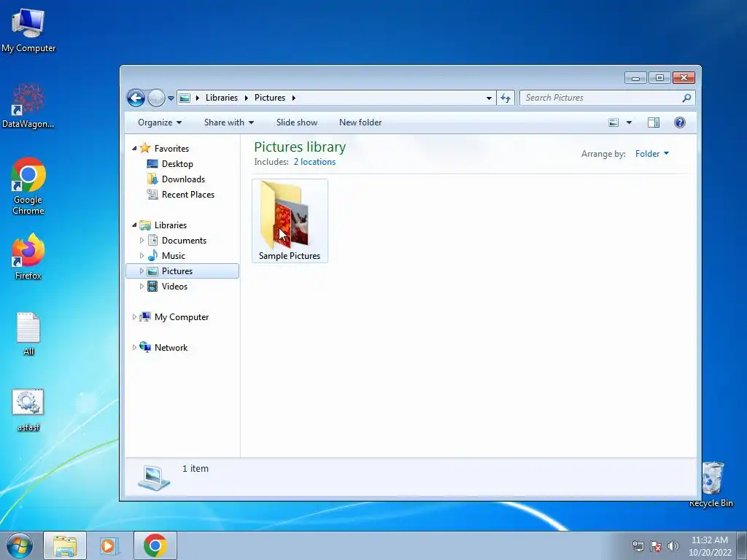This screenshot has width=747, height=560.
Task: Select Pictures in the navigation pane
Action: tap(177, 271)
